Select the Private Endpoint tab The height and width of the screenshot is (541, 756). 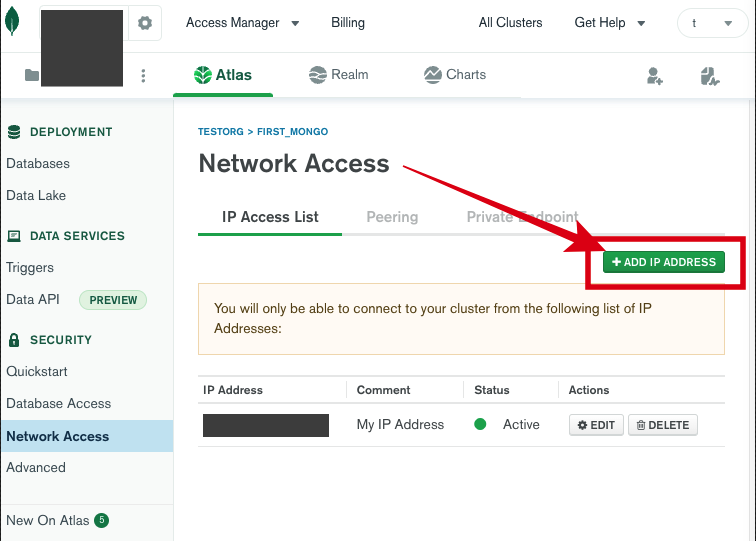point(522,217)
